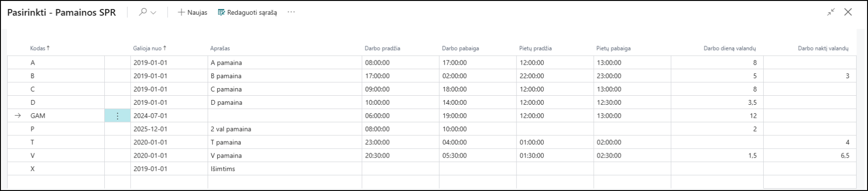Screen dimensions: 868x191
Task: Click the Aprašas column header
Action: [x=220, y=48]
